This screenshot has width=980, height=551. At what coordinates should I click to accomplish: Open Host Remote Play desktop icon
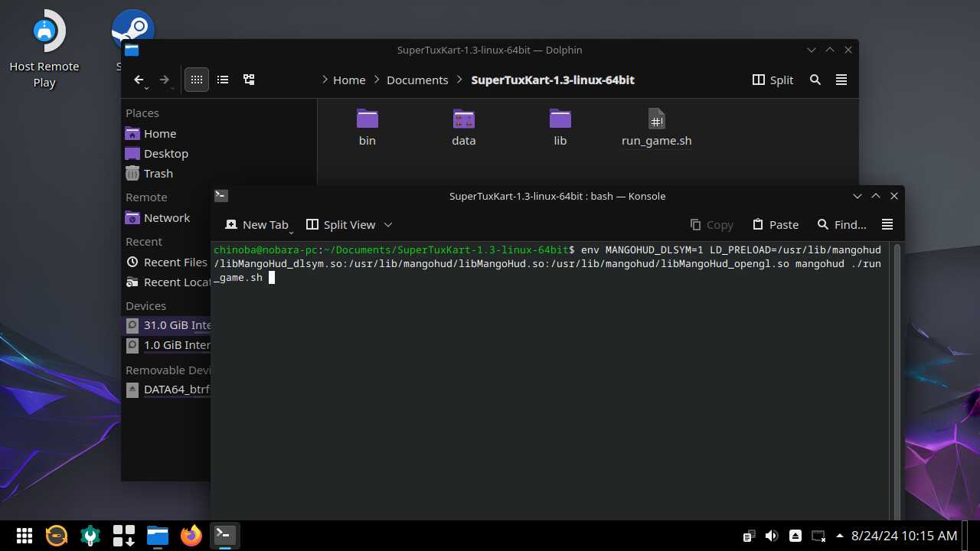pos(44,50)
